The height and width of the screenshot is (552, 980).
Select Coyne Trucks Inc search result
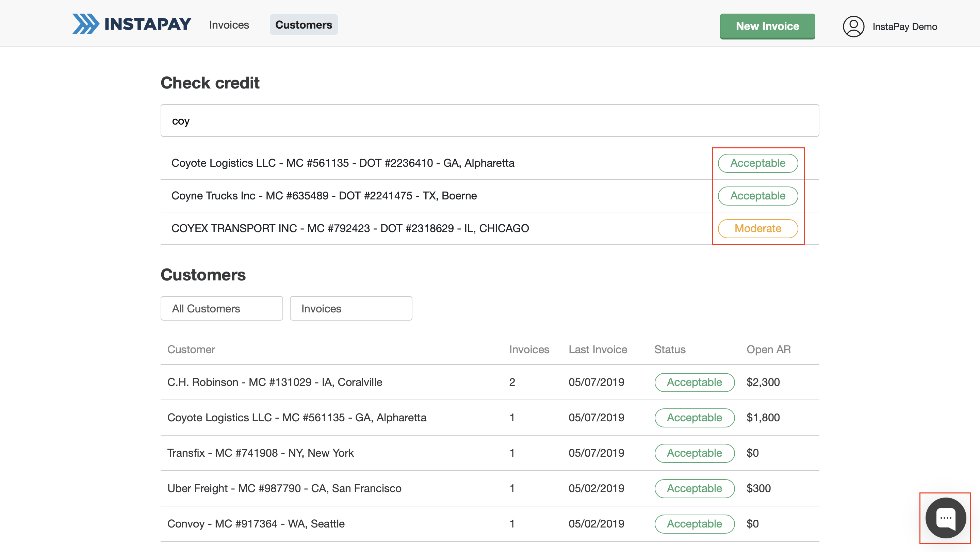pyautogui.click(x=490, y=196)
